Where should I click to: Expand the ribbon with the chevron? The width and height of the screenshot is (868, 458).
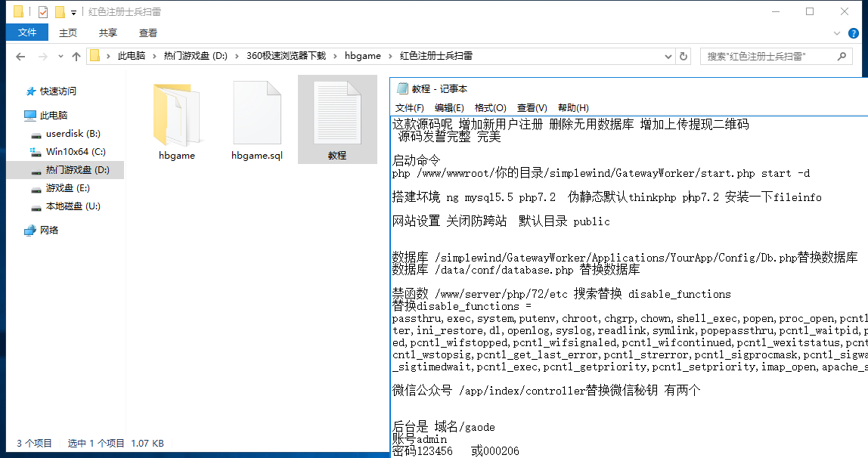[x=837, y=32]
